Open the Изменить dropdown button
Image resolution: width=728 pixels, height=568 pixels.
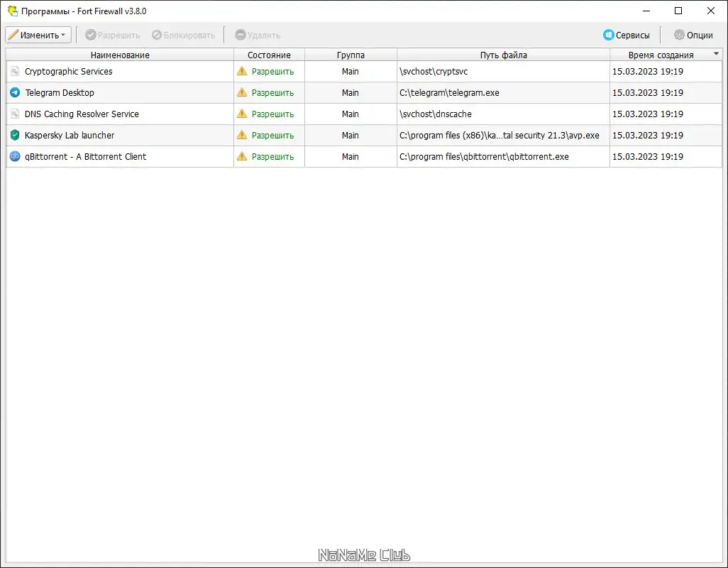click(x=38, y=35)
